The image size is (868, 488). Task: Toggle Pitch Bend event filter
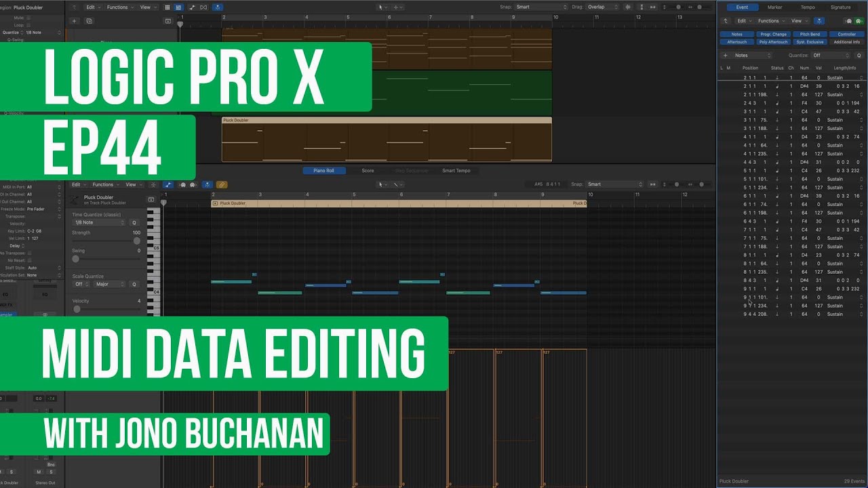coord(810,34)
